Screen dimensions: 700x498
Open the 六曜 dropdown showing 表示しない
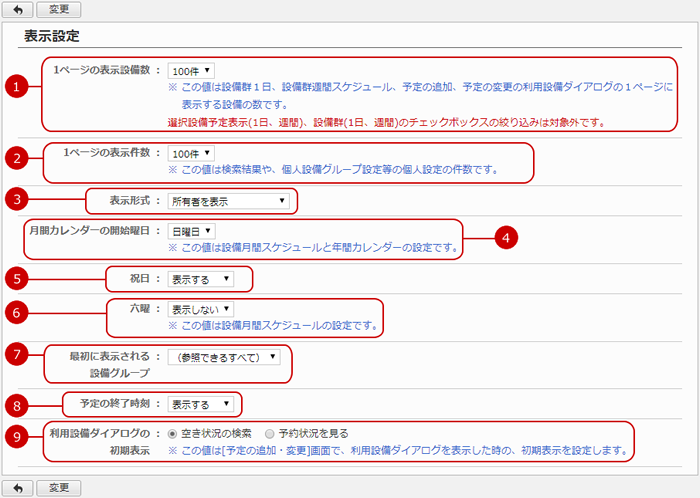click(x=202, y=309)
